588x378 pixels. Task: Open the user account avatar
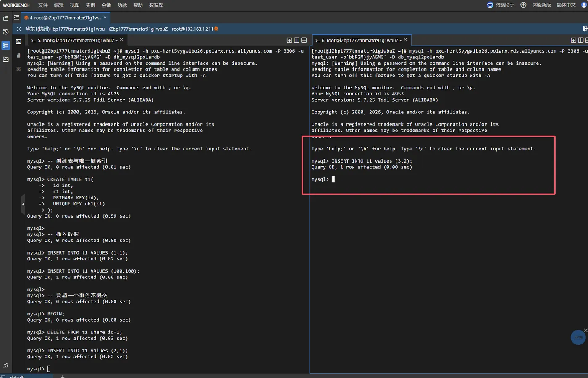click(584, 5)
